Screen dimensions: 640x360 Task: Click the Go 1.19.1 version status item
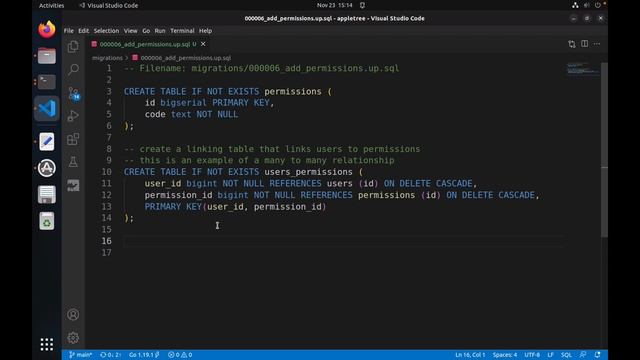[x=144, y=355]
